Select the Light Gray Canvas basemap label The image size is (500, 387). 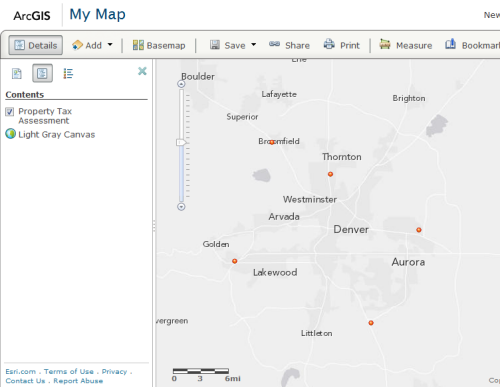tap(57, 134)
